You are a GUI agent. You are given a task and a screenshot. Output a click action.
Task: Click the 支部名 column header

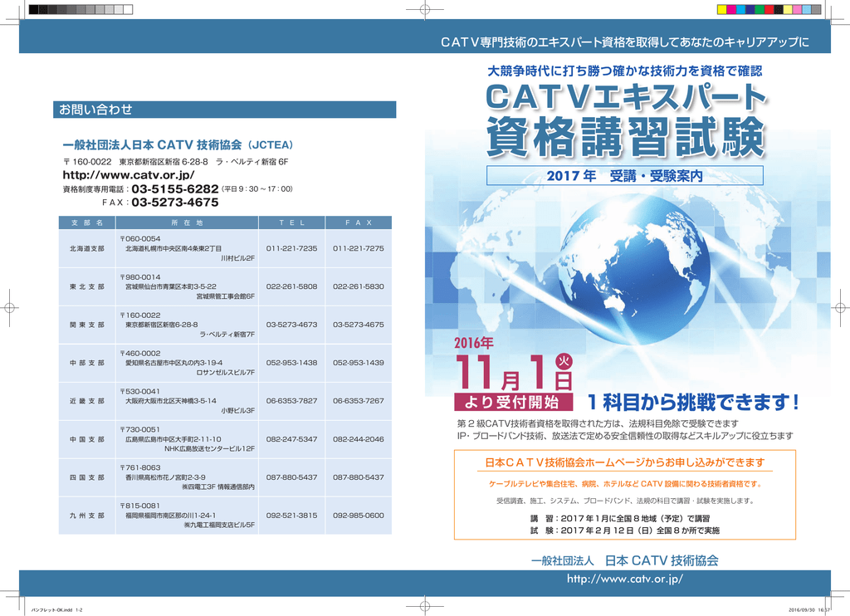click(86, 222)
